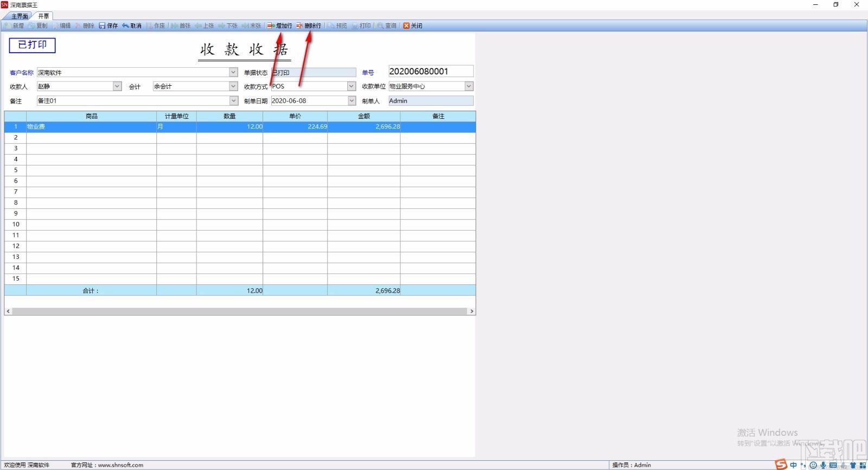Viewport: 868px width, 470px height.
Task: Click the 增加行 add row icon
Action: pyautogui.click(x=271, y=26)
